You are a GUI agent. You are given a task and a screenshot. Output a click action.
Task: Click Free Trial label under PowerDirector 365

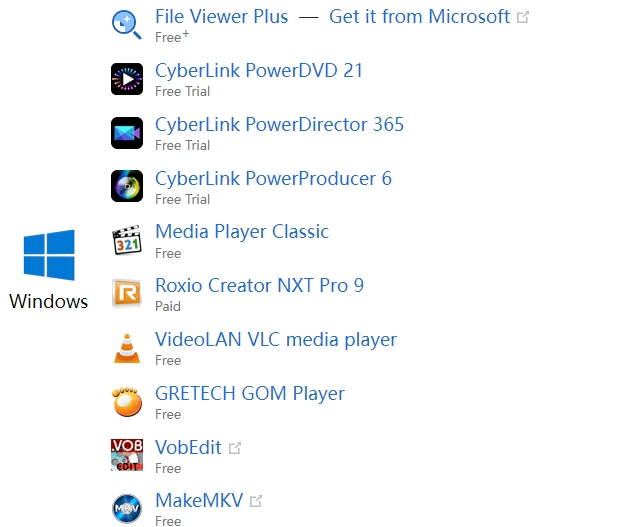[183, 145]
